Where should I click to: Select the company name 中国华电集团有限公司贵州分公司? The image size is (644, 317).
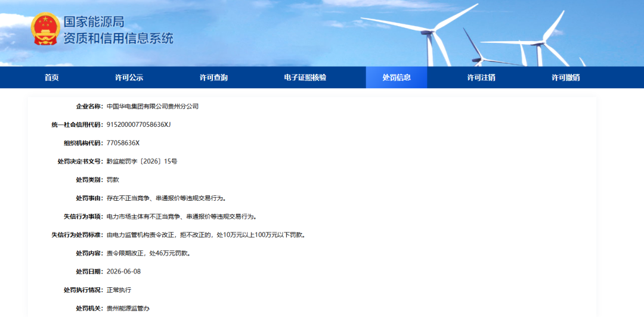point(153,106)
